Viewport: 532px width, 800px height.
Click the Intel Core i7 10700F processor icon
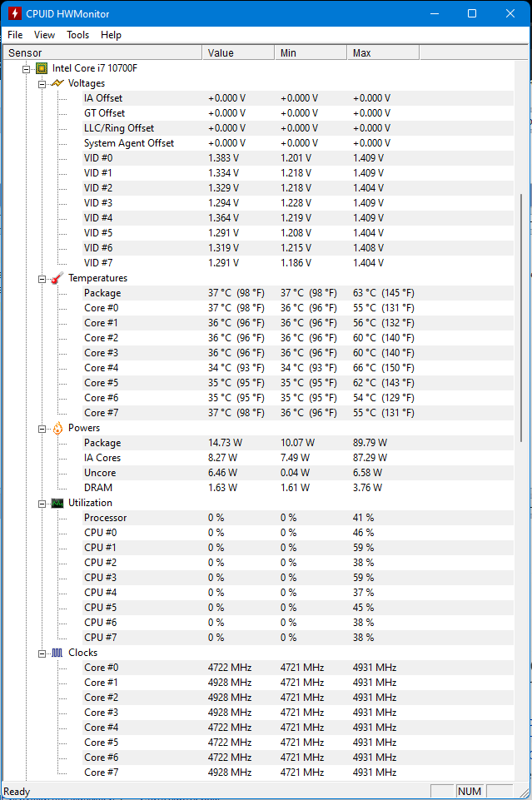coord(42,68)
